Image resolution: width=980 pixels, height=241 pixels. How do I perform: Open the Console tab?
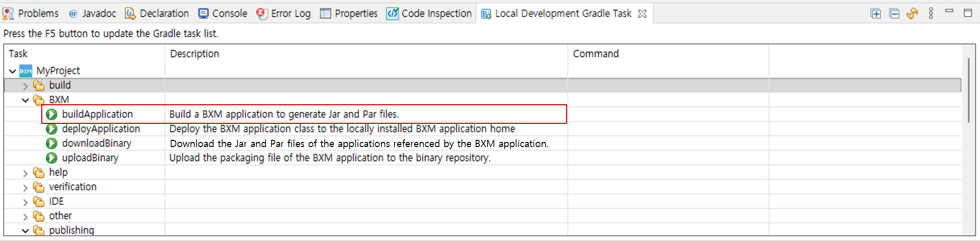click(x=223, y=13)
